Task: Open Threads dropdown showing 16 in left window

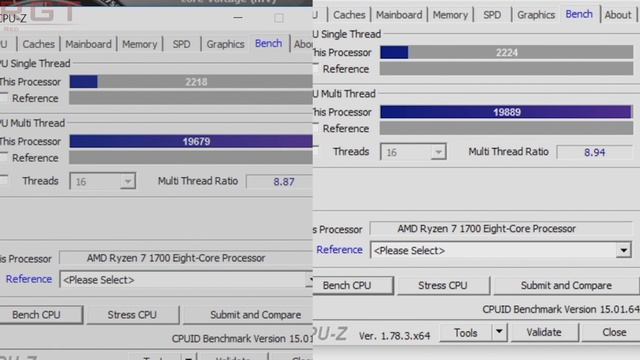Action: tap(103, 181)
